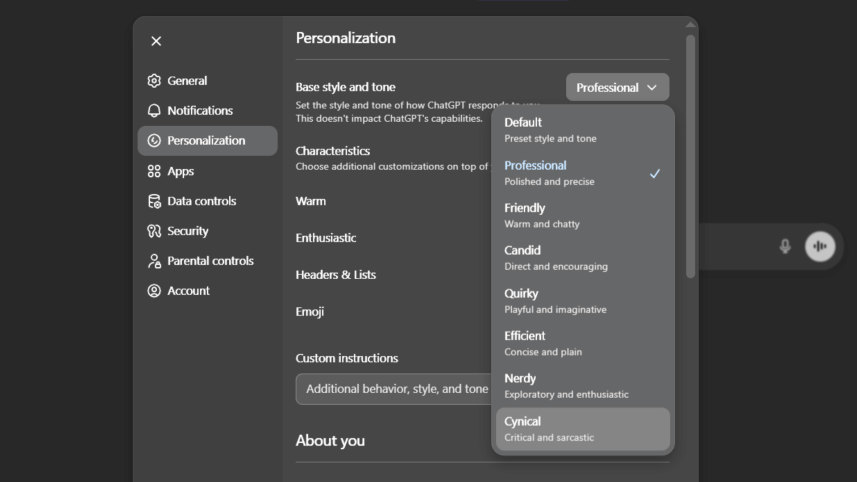
Task: Open the Account tab
Action: click(x=208, y=291)
